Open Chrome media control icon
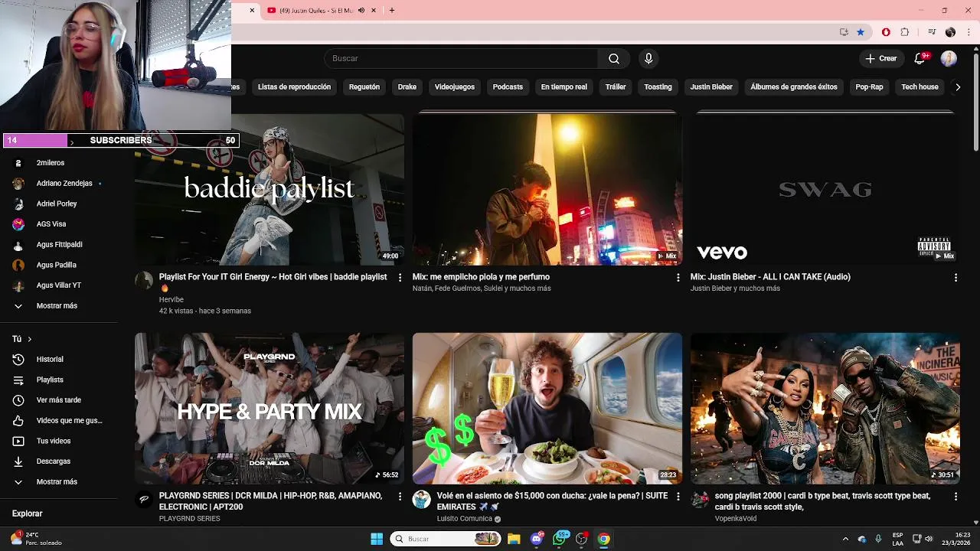This screenshot has width=980, height=551. [x=932, y=32]
